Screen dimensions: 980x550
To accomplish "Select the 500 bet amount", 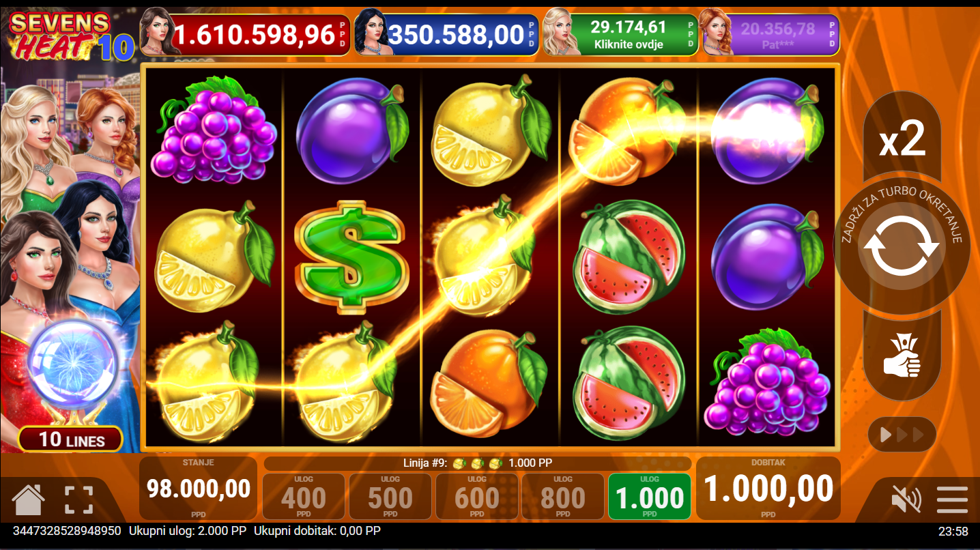I will 390,497.
